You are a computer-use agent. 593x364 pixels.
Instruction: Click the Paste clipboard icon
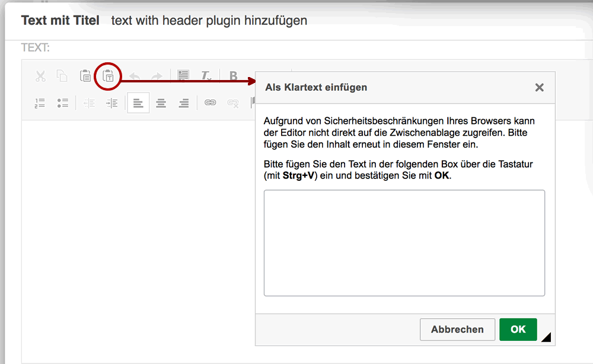click(85, 76)
